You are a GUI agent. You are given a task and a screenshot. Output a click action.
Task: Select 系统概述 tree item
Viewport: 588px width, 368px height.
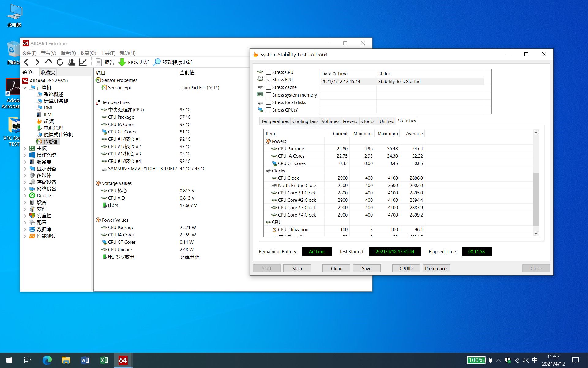click(50, 94)
